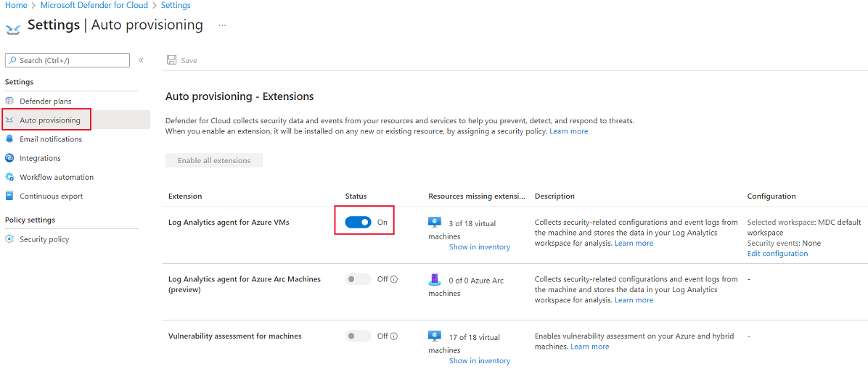Click the Extension column header
Image resolution: width=868 pixels, height=377 pixels.
tap(185, 196)
